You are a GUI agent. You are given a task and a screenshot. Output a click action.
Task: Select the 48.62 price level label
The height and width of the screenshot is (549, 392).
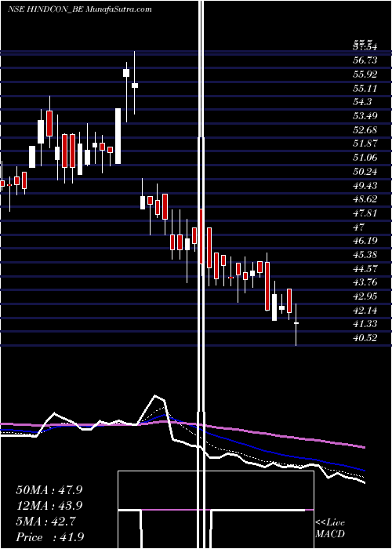pyautogui.click(x=365, y=199)
